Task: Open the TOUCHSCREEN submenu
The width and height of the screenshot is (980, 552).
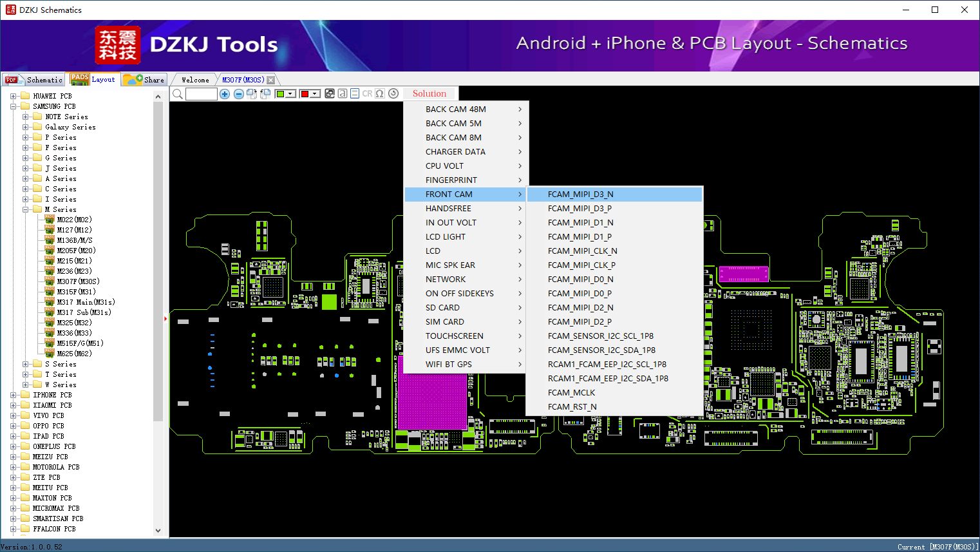Action: tap(466, 336)
